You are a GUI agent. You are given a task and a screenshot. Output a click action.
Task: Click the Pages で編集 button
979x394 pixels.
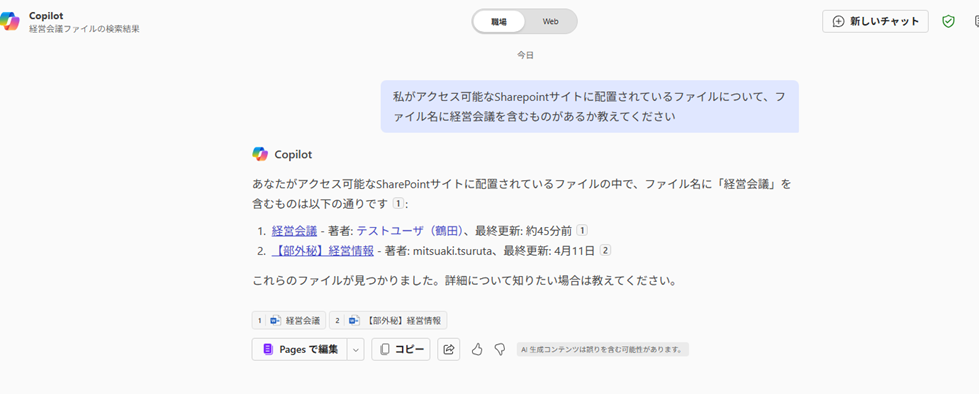(300, 350)
